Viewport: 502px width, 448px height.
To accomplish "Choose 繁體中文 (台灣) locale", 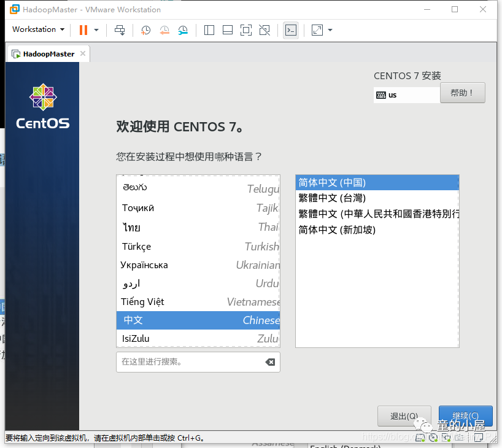I will tap(377, 198).
